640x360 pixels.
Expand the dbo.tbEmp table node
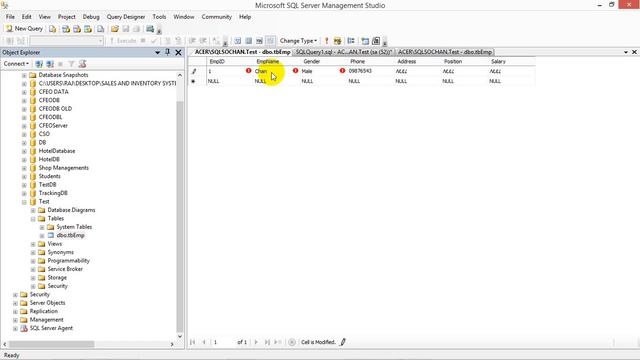(42, 236)
